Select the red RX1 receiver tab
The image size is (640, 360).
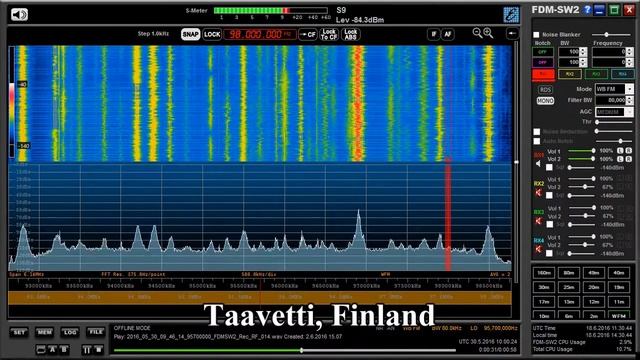pos(543,74)
